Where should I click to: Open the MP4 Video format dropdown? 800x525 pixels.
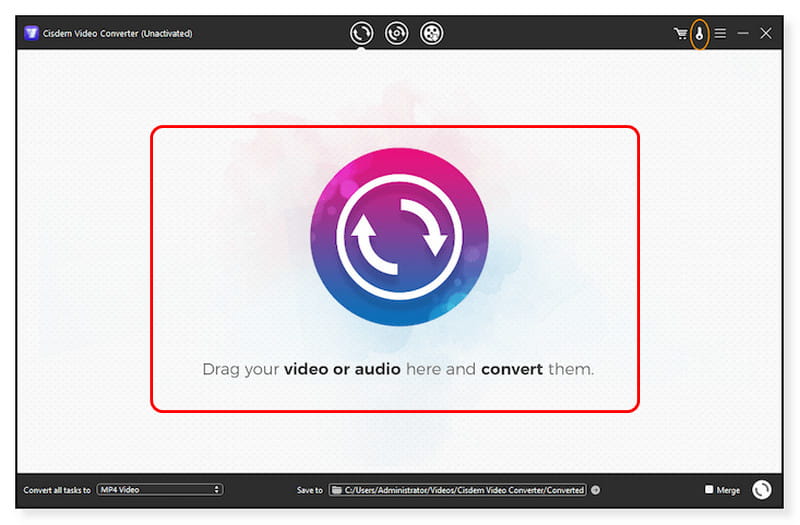pos(160,490)
